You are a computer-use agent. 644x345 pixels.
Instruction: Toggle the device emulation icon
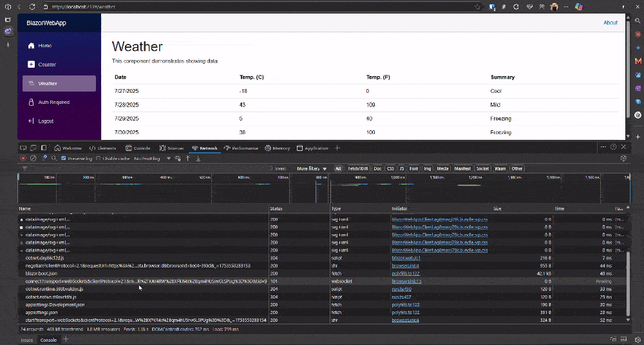click(x=33, y=148)
